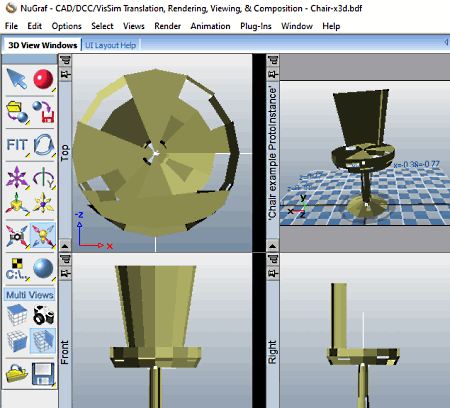The image size is (450, 408).
Task: Click the chair model in the Top view
Action: click(x=156, y=153)
